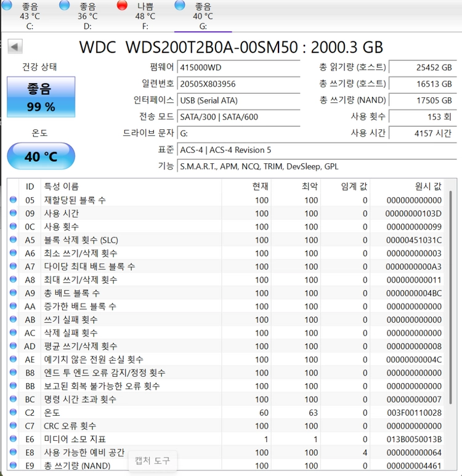Click total host reads value 25452 GB
This screenshot has height=476, width=462.
tap(423, 67)
